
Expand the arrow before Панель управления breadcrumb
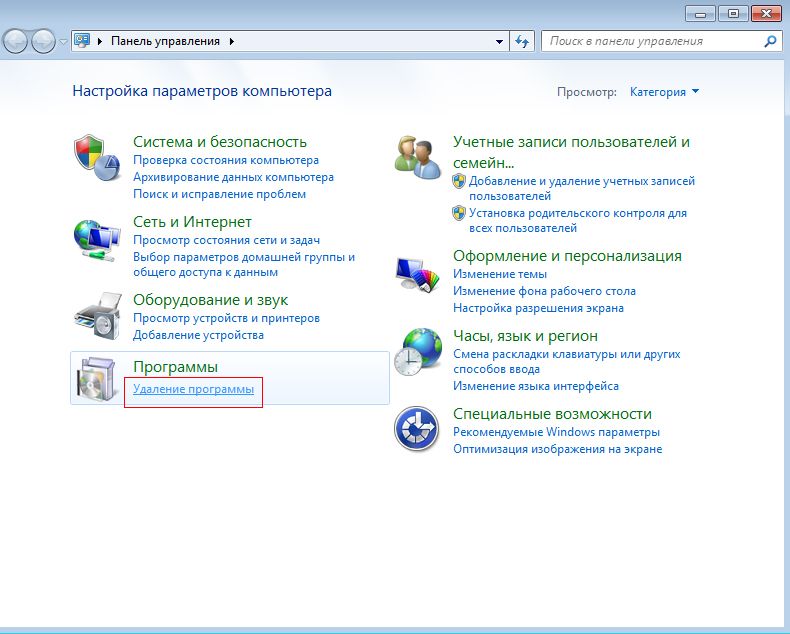100,41
